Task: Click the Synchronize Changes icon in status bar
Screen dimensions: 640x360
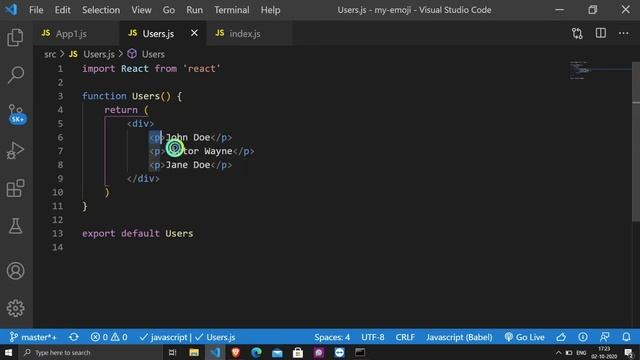Action: click(x=74, y=337)
